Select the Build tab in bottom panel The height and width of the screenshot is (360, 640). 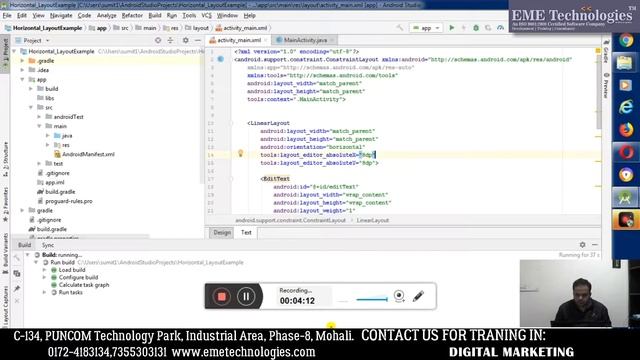point(24,245)
